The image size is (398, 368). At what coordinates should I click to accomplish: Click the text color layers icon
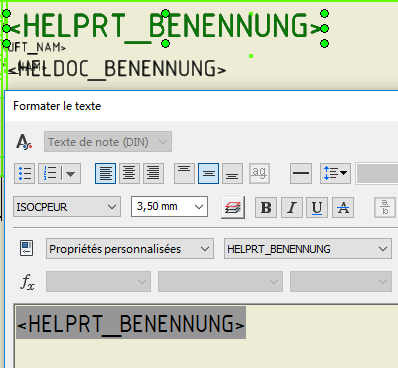click(x=233, y=208)
